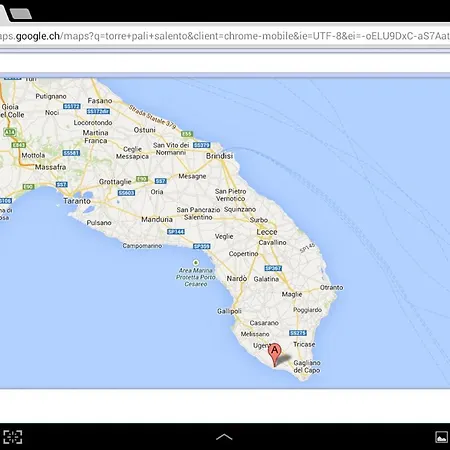
Task: Click the SP144 road badge near Manduria
Action: pyautogui.click(x=176, y=232)
